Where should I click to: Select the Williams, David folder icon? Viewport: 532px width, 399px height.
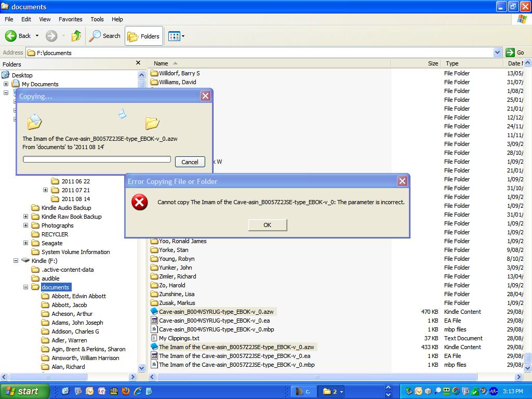tap(154, 82)
